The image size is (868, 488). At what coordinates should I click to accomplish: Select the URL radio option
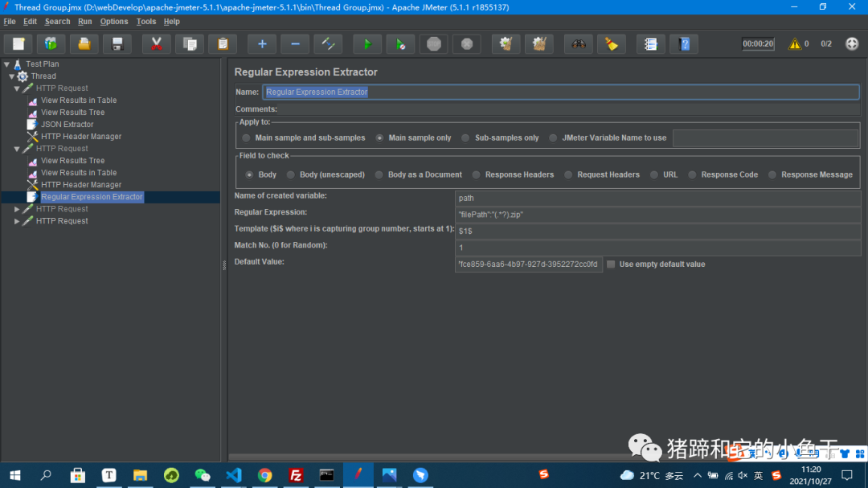(654, 174)
